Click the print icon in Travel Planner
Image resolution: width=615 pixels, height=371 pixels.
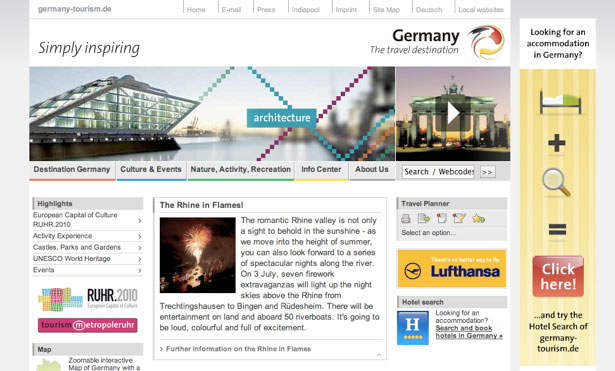(406, 218)
